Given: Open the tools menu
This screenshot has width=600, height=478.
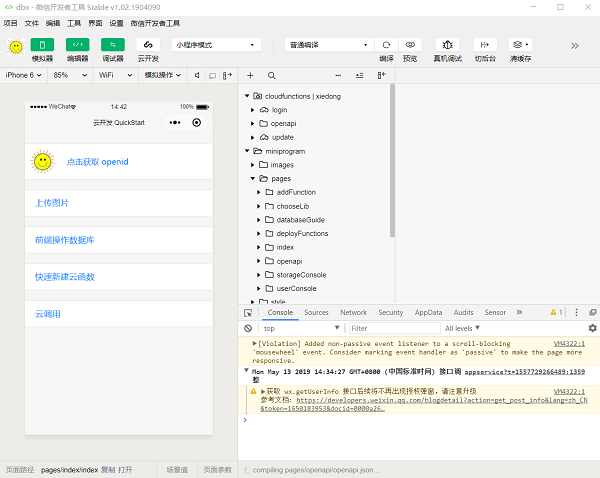Looking at the screenshot, I should pyautogui.click(x=74, y=23).
